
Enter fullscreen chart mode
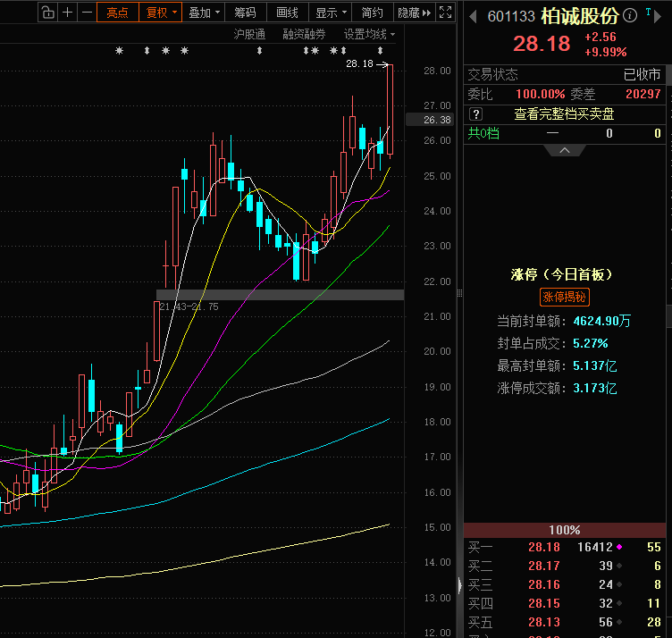pos(445,13)
